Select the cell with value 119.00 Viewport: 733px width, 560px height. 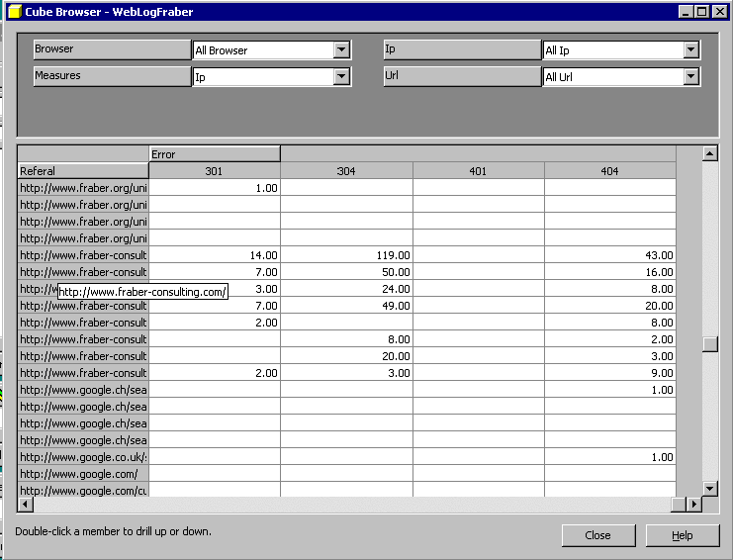pos(346,255)
